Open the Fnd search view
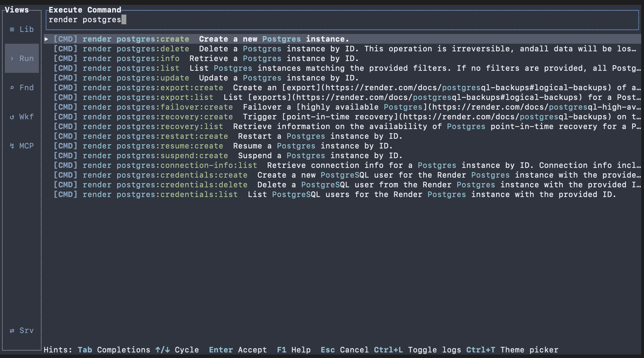644x358 pixels. tap(22, 87)
